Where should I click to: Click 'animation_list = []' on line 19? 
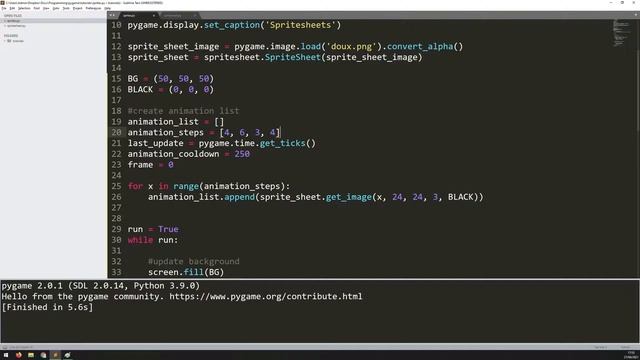click(x=176, y=122)
